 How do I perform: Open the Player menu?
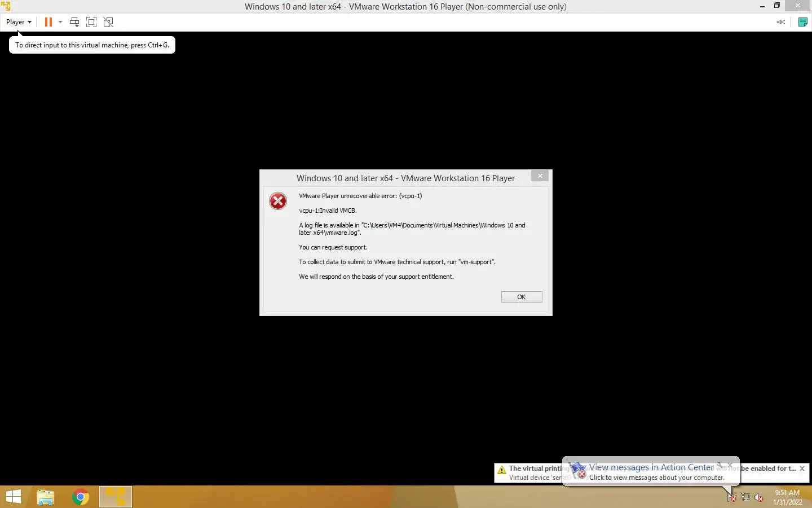19,22
